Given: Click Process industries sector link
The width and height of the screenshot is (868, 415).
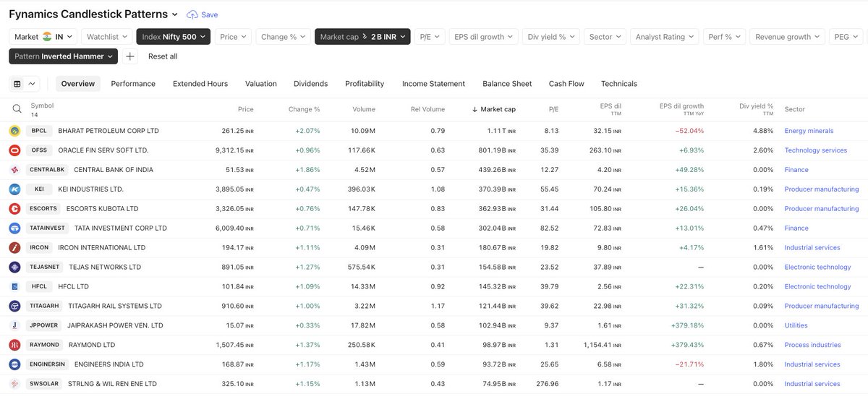Looking at the screenshot, I should coord(812,345).
